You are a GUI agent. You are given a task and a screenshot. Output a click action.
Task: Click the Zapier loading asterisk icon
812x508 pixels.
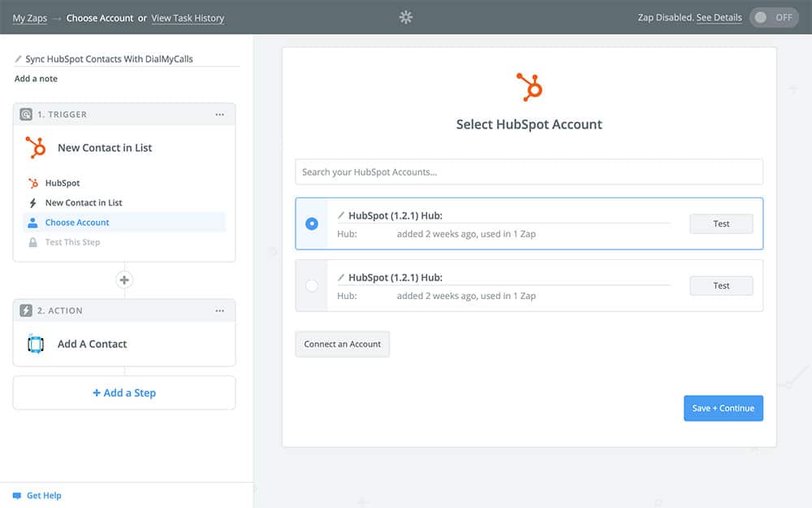[406, 17]
